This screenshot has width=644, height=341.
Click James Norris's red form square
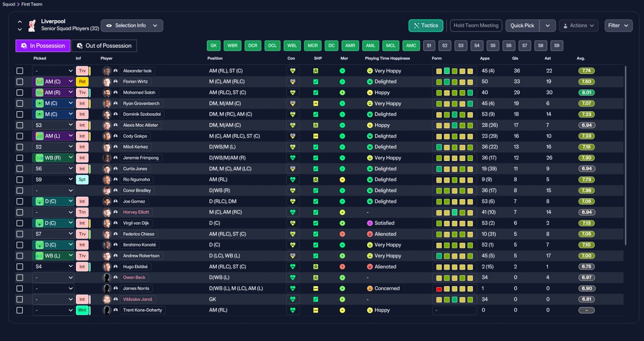click(x=439, y=289)
